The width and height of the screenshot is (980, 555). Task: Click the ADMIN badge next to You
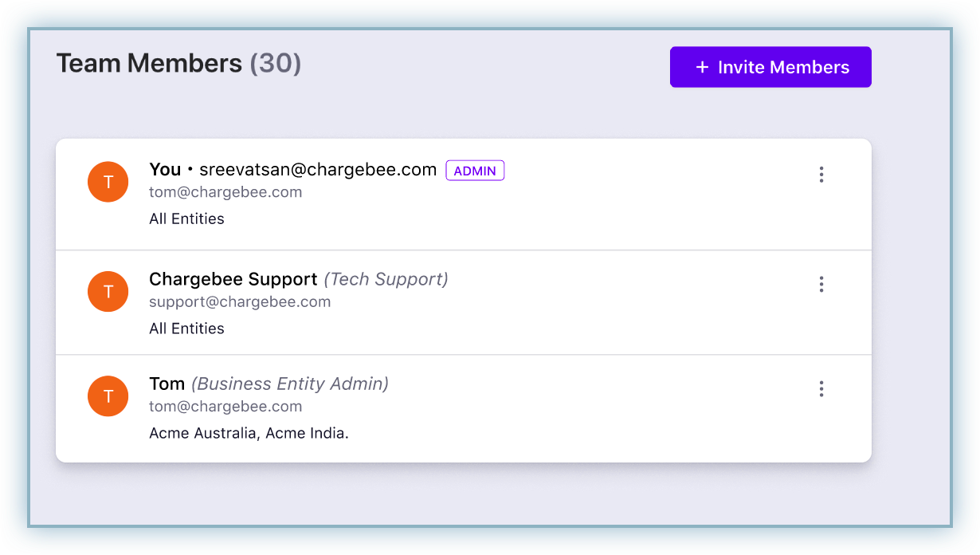click(x=475, y=170)
